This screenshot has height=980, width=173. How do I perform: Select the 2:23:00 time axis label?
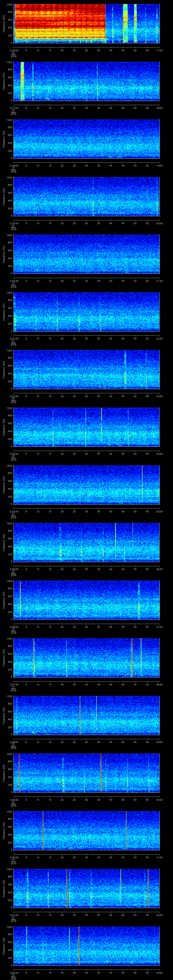click(14, 454)
